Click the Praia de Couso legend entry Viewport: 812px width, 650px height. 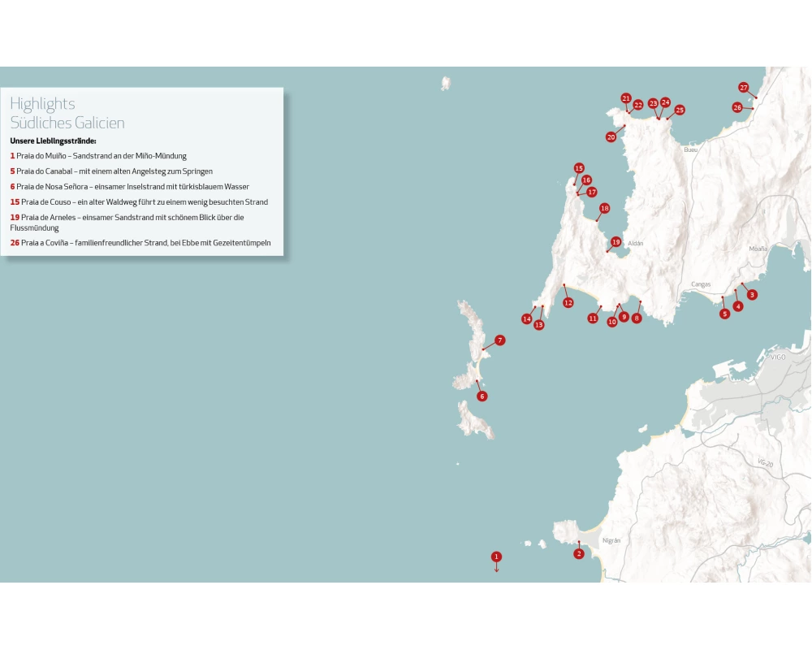[139, 201]
